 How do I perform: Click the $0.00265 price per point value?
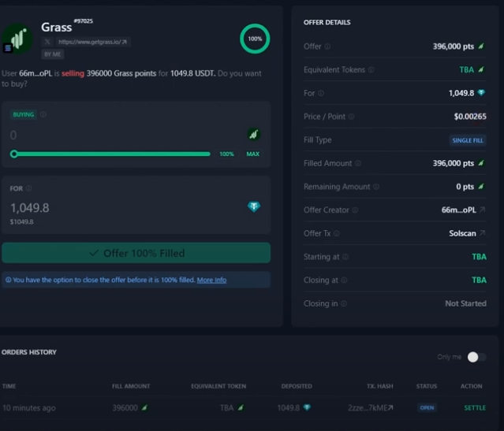pyautogui.click(x=470, y=117)
